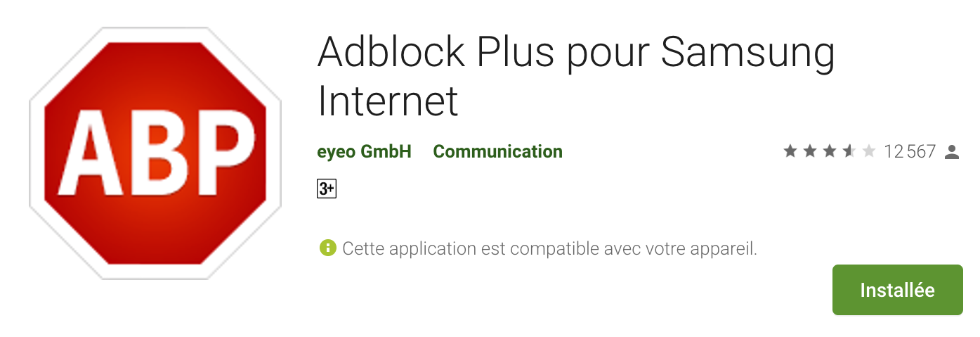Click the Installée button

click(x=897, y=290)
